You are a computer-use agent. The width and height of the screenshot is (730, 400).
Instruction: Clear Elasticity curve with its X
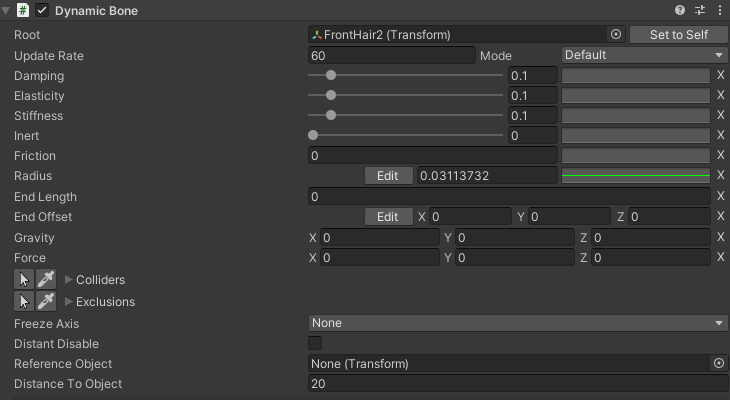click(721, 95)
